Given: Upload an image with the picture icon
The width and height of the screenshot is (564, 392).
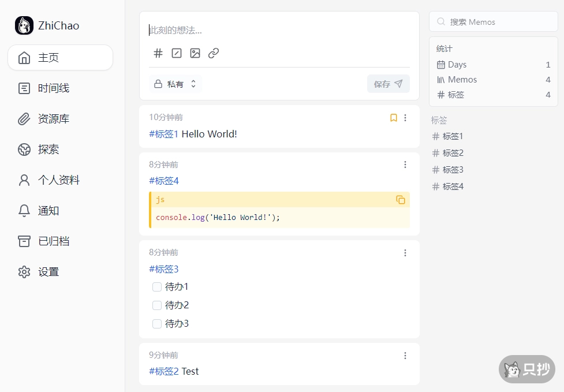Looking at the screenshot, I should pyautogui.click(x=195, y=53).
